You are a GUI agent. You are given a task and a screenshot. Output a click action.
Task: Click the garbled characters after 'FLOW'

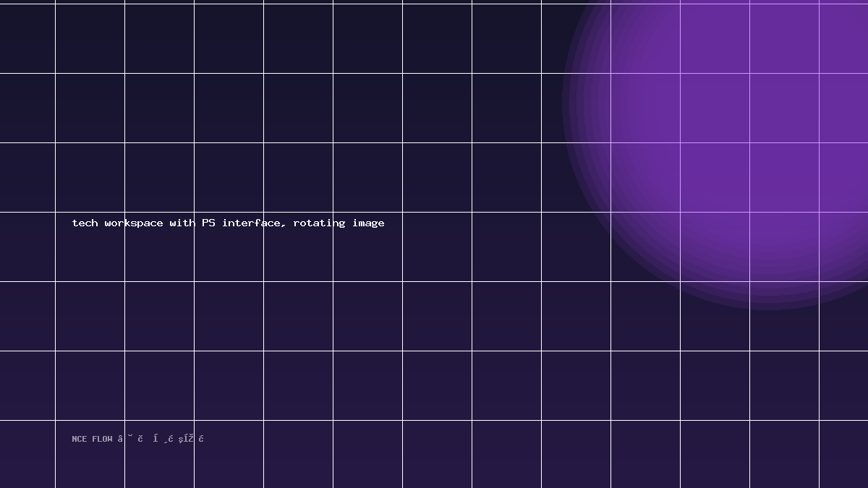161,438
